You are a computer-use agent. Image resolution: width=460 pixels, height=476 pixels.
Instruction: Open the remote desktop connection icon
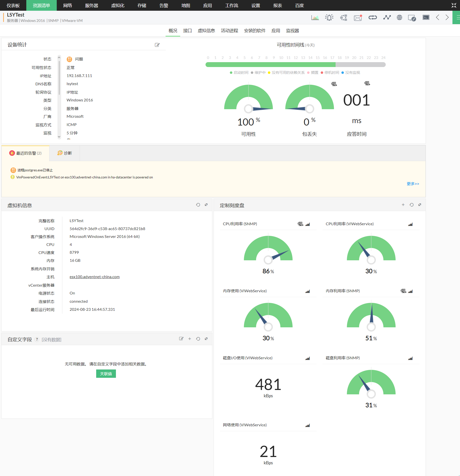[412, 18]
